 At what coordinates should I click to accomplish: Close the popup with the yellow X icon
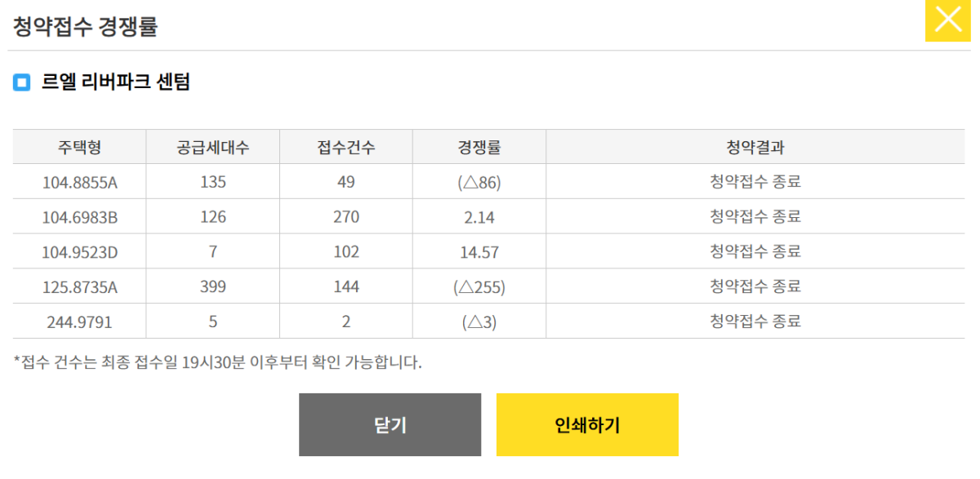[x=947, y=20]
